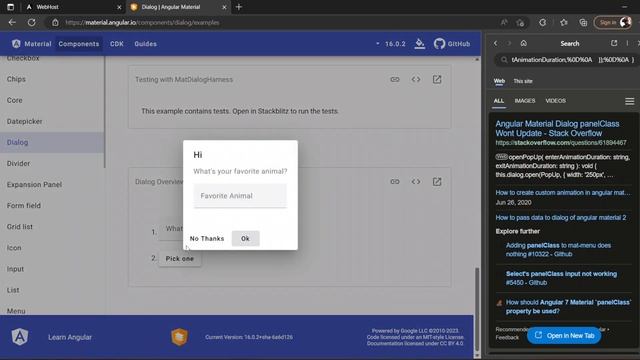
Task: Select the Web tab in sidebar
Action: click(499, 81)
